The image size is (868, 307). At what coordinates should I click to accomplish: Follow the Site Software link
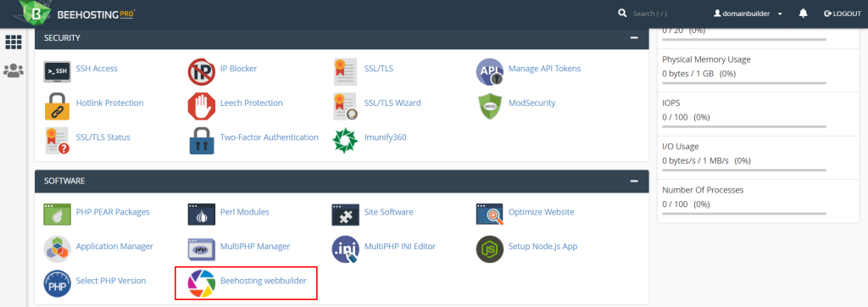click(388, 212)
